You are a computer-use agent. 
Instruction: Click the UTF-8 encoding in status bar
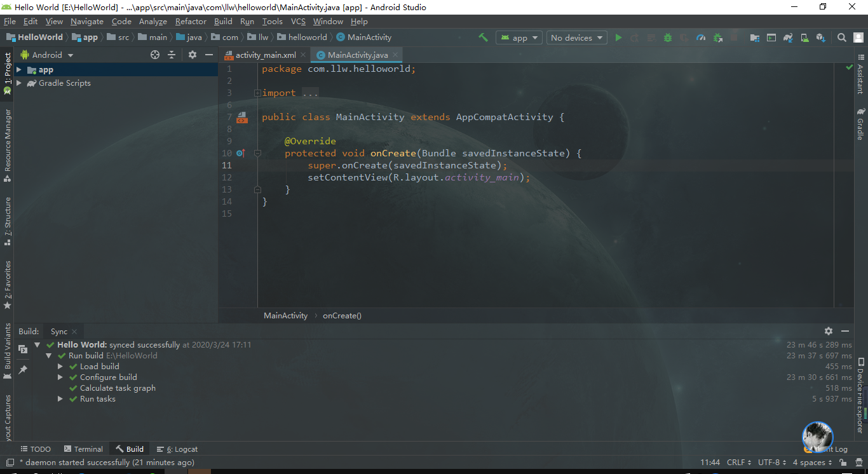pos(772,463)
